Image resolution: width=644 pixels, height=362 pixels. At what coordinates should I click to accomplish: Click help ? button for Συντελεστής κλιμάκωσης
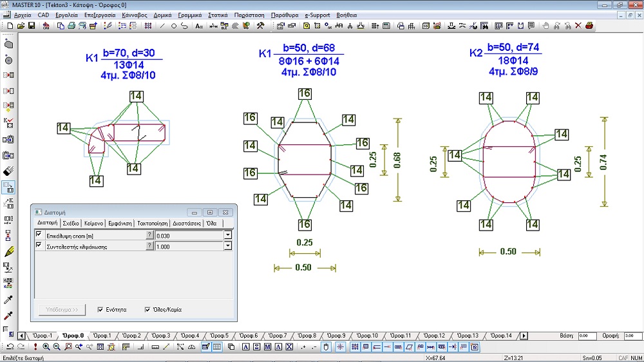tap(149, 245)
